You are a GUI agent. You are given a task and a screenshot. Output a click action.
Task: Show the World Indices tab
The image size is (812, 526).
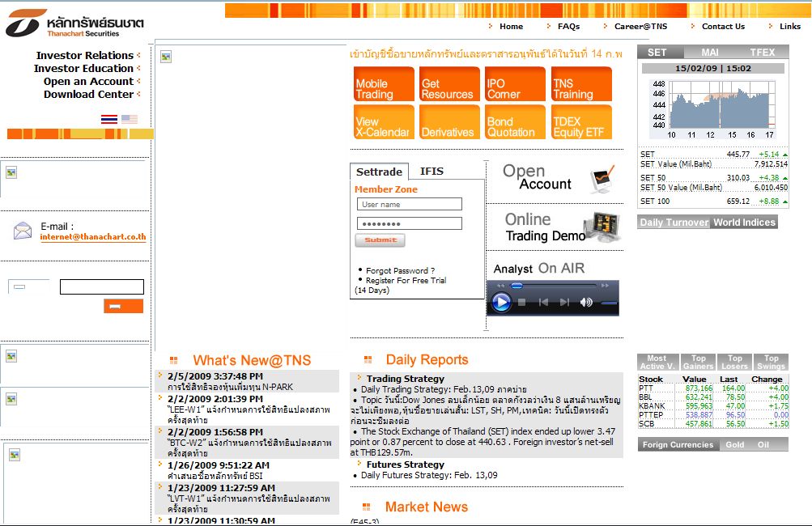point(744,222)
